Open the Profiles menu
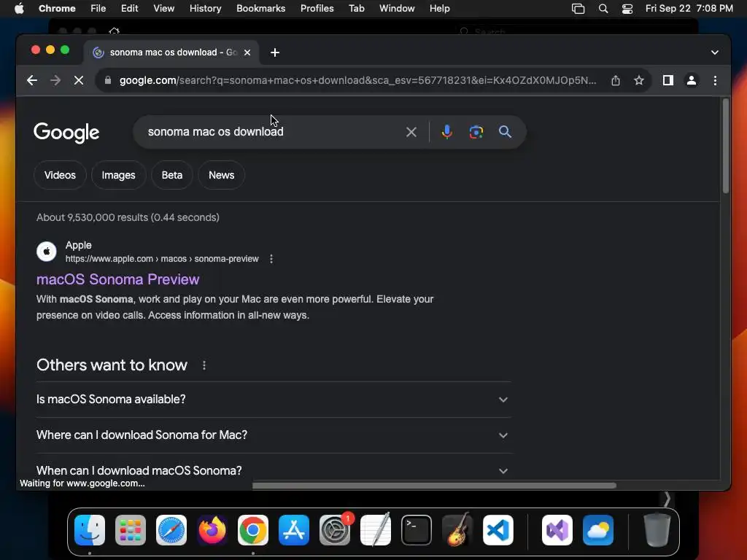Viewport: 747px width, 560px height. [x=317, y=9]
